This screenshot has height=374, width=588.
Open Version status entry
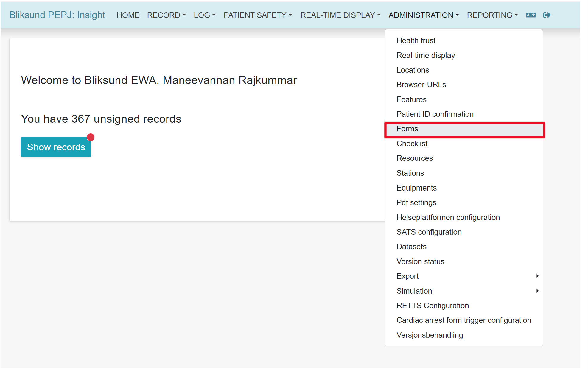coord(464,261)
